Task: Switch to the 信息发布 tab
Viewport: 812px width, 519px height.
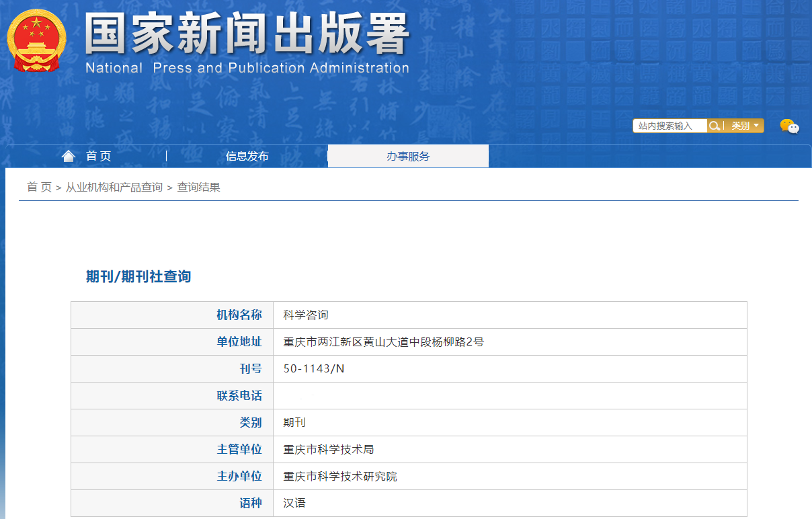Action: point(247,156)
